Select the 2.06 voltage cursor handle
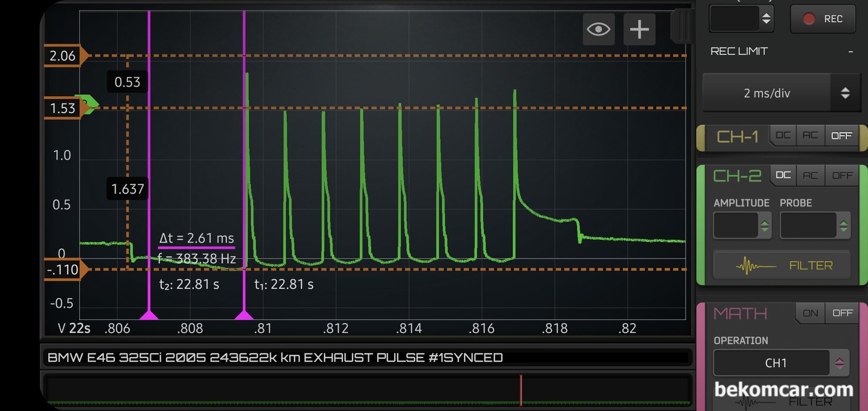Screen dimensions: 868x411 pyautogui.click(x=65, y=56)
